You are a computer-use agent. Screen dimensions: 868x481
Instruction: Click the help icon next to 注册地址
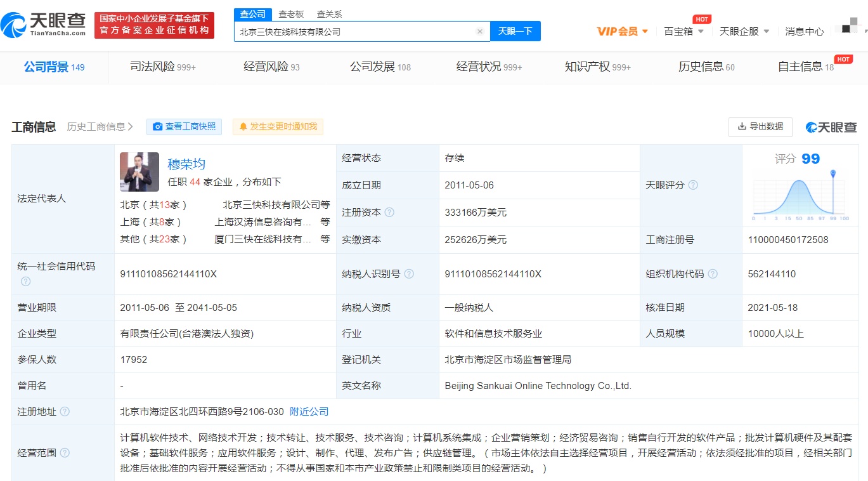tap(65, 412)
